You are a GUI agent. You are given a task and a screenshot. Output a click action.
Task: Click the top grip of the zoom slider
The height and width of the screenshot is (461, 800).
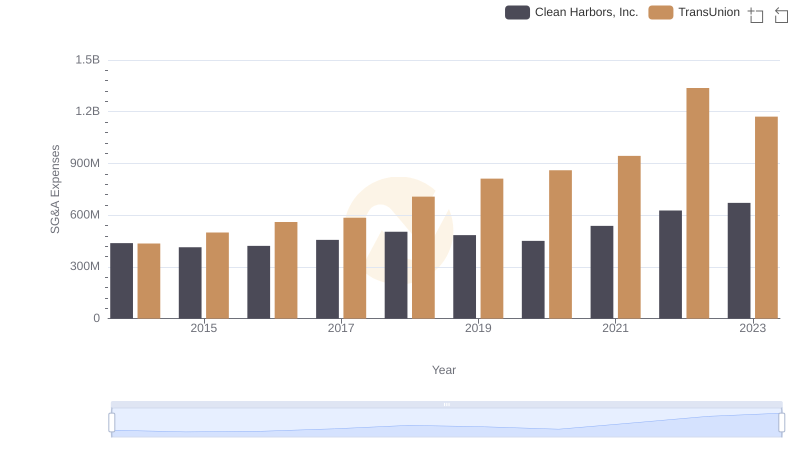click(446, 404)
